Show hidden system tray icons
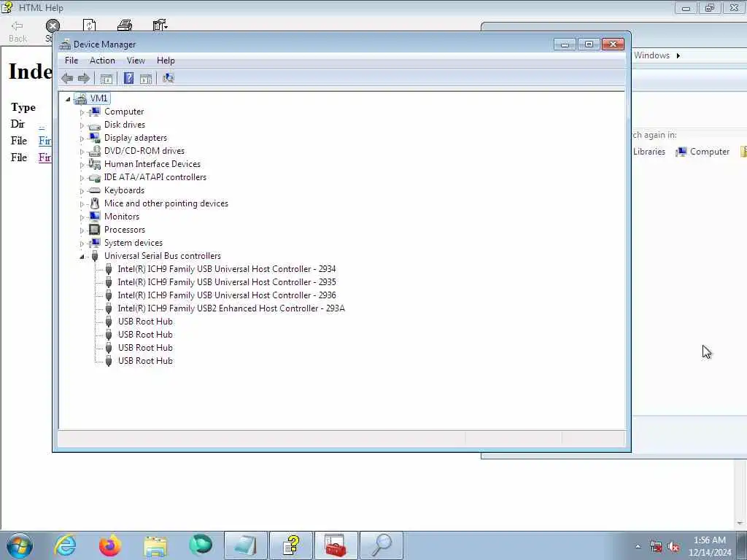This screenshot has height=560, width=747. 638,547
